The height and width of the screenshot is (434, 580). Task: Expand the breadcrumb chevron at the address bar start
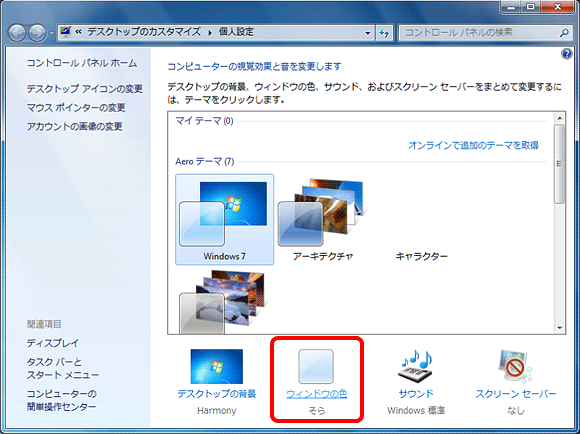coord(78,32)
